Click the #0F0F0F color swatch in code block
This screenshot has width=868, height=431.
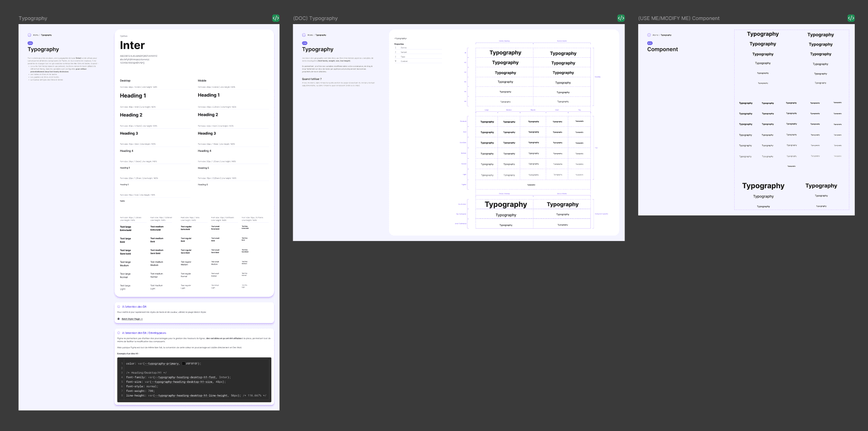(x=183, y=364)
